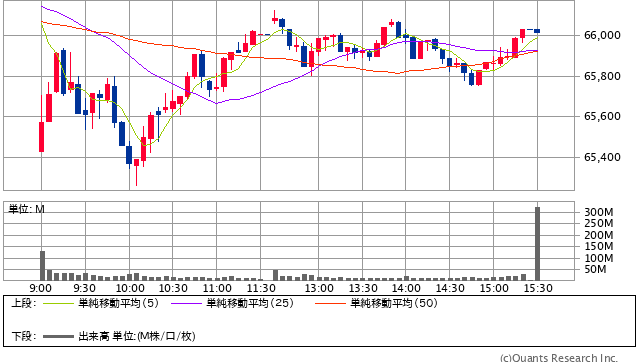Viewport: 638px width, 362px height.
Task: Click the 単純移動平均(5) legend text
Action: 118,303
